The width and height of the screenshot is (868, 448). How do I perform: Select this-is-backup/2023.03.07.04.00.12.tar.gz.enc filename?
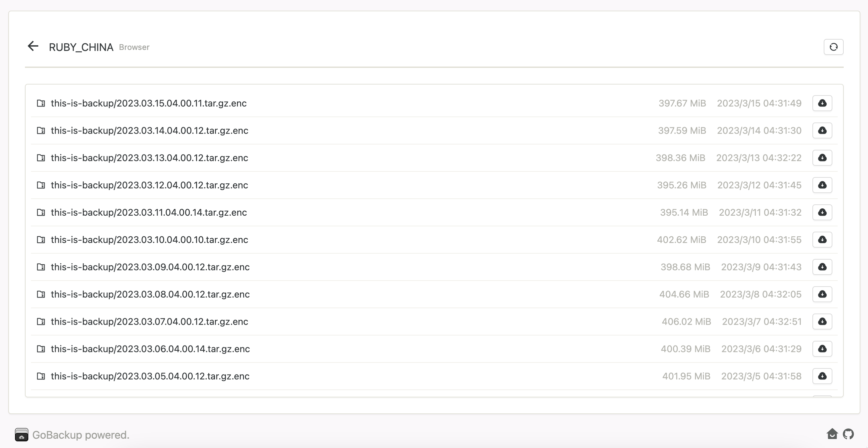click(x=150, y=322)
